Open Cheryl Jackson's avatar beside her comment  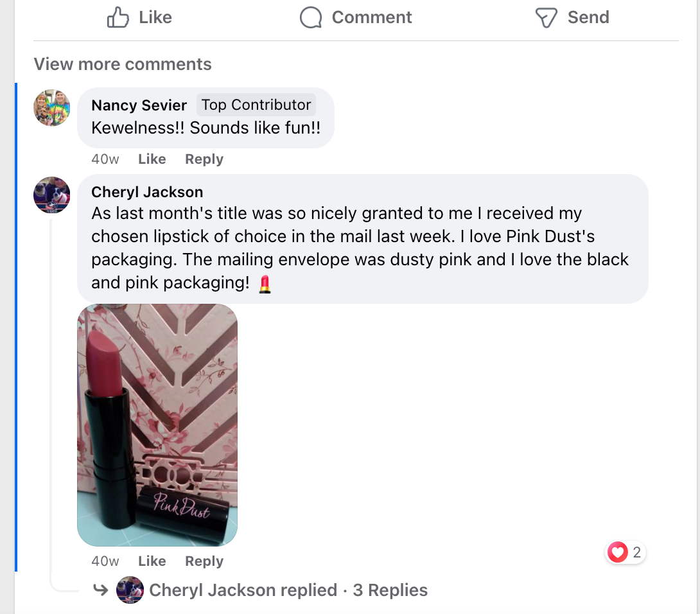click(52, 195)
